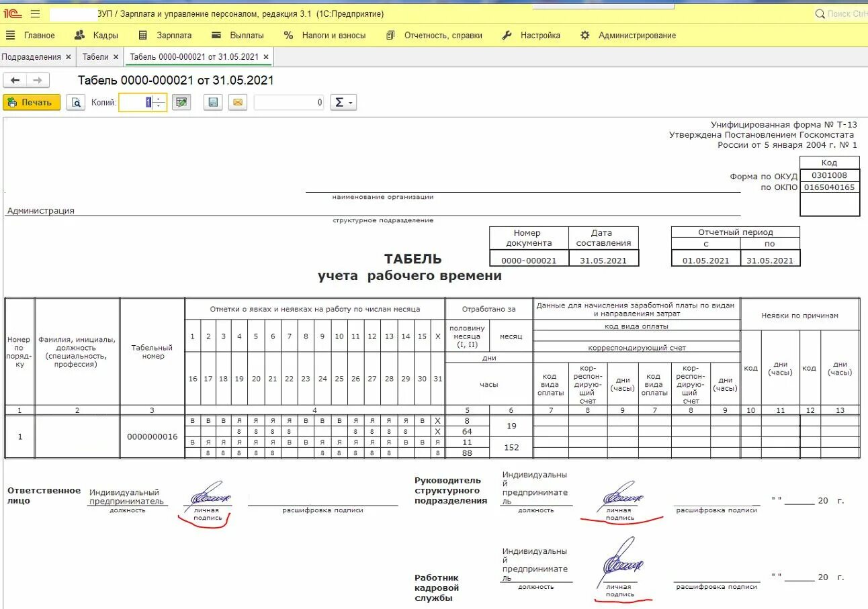Go forward with the right arrow
The height and width of the screenshot is (609, 868).
(x=38, y=81)
